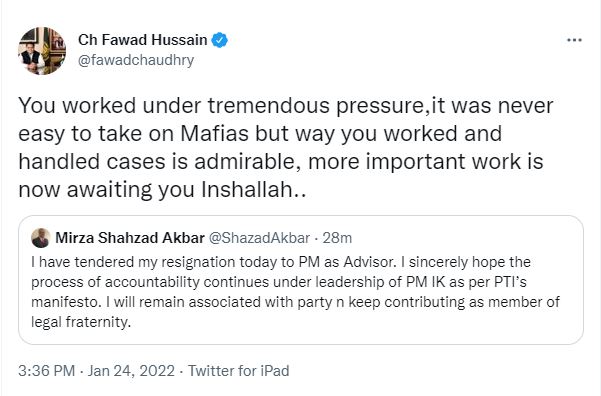The height and width of the screenshot is (396, 601).
Task: Click 'I have tendered my resignation' sentence
Action: (x=213, y=262)
